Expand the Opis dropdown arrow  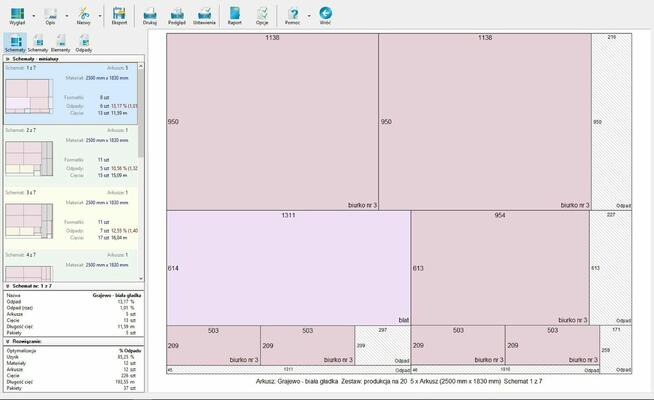[x=66, y=16]
